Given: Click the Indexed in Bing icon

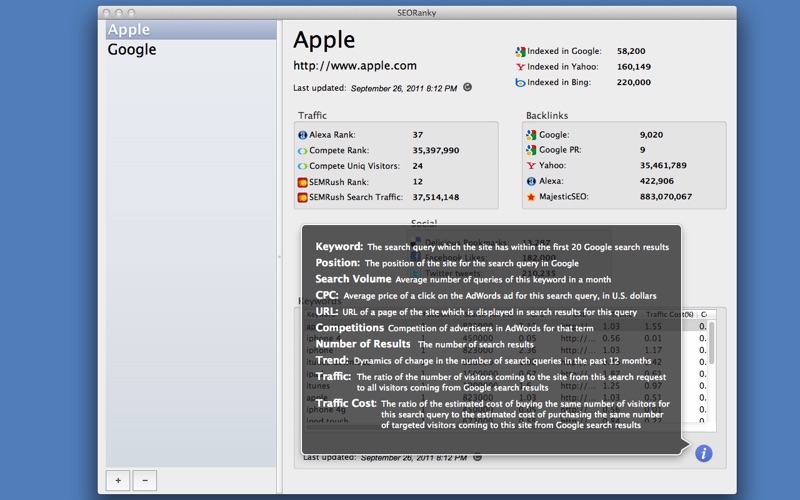Looking at the screenshot, I should [x=520, y=82].
